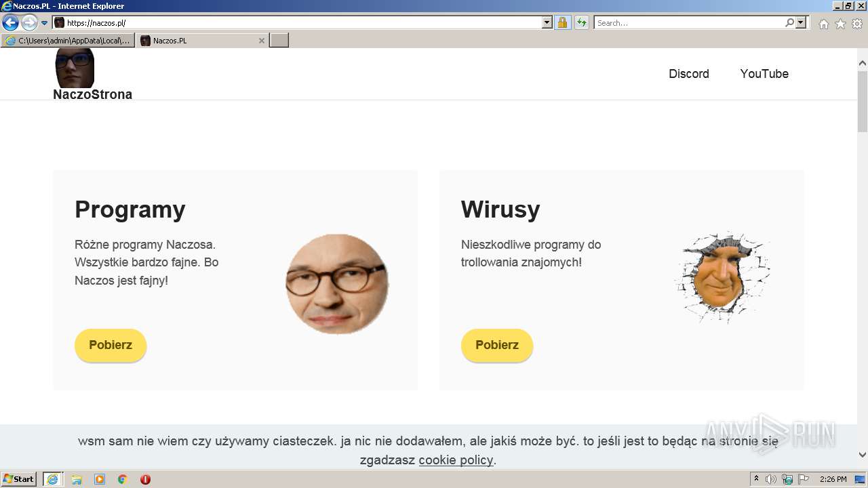The image size is (868, 488).
Task: Click the Search box in toolbar
Action: pyautogui.click(x=689, y=23)
